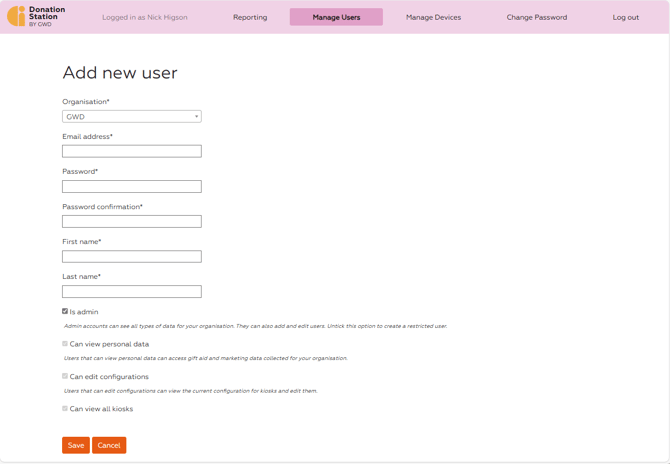This screenshot has width=670, height=464.
Task: Click the 'Email address*' label
Action: tap(88, 137)
